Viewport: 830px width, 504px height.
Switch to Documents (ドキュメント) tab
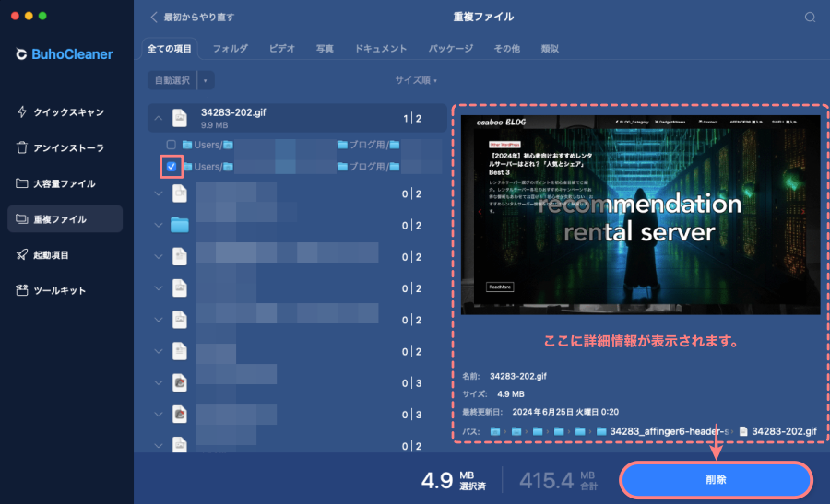381,49
